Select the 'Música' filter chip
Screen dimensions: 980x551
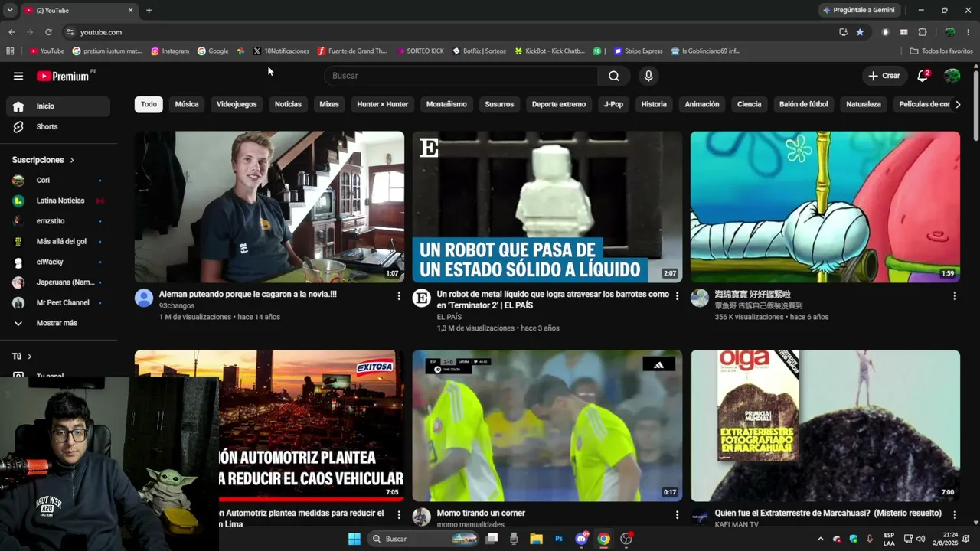(x=187, y=104)
